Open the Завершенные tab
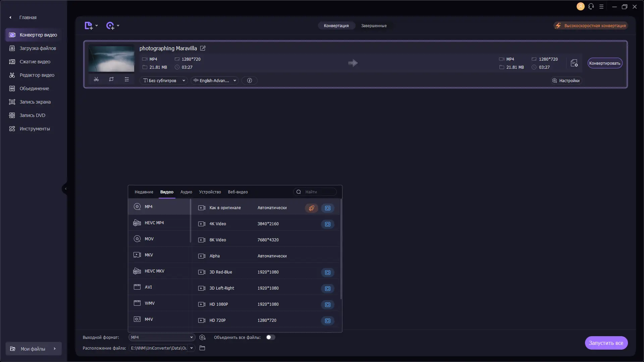 374,26
